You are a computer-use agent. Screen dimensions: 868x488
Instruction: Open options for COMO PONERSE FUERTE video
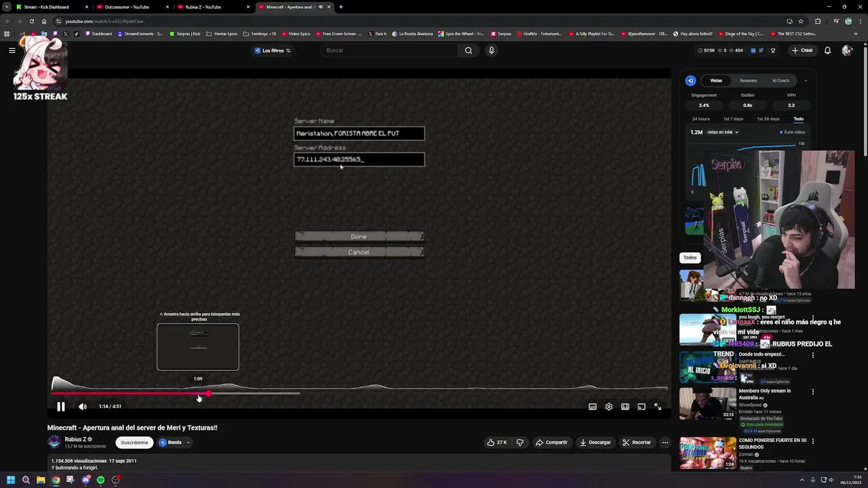(813, 441)
